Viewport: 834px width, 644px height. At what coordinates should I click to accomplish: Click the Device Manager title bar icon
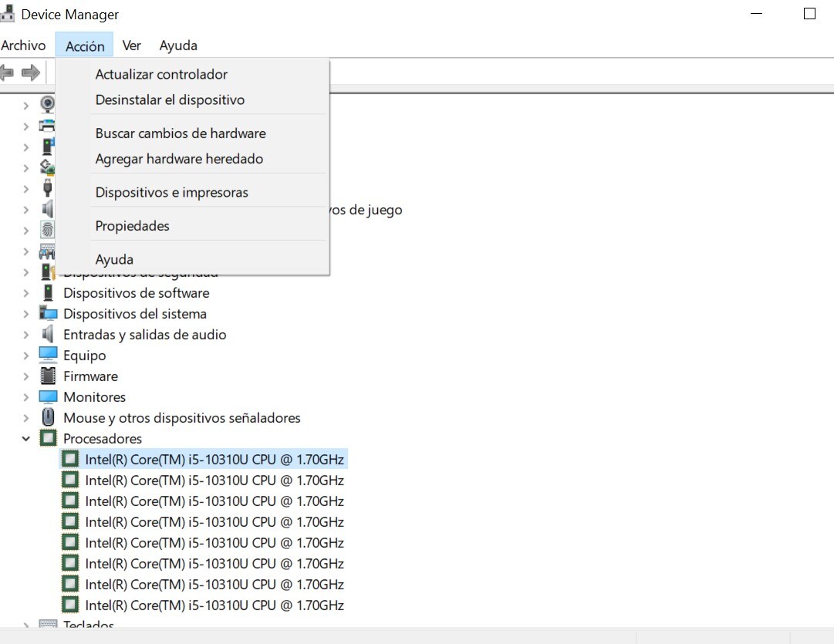(7, 14)
